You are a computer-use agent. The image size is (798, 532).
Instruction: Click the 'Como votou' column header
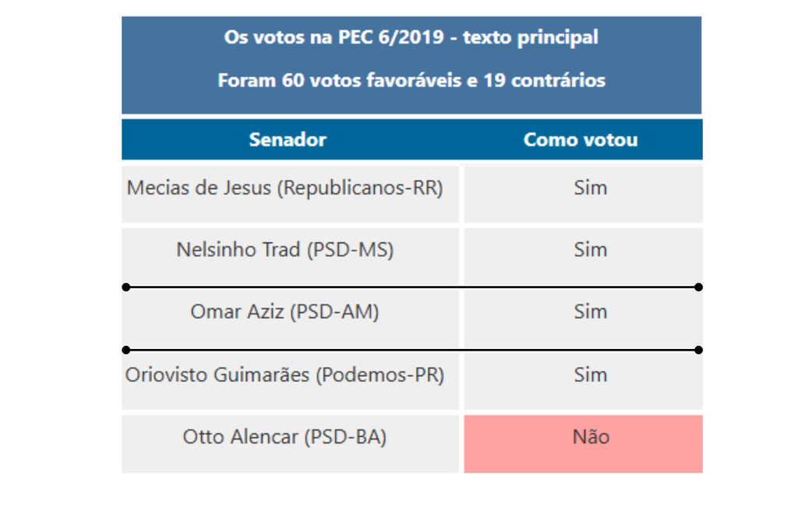click(x=581, y=140)
